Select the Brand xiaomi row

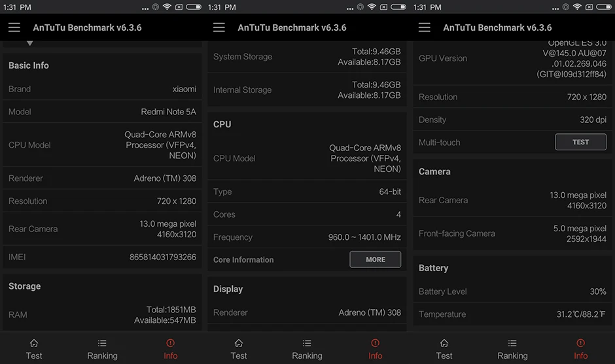click(x=102, y=89)
